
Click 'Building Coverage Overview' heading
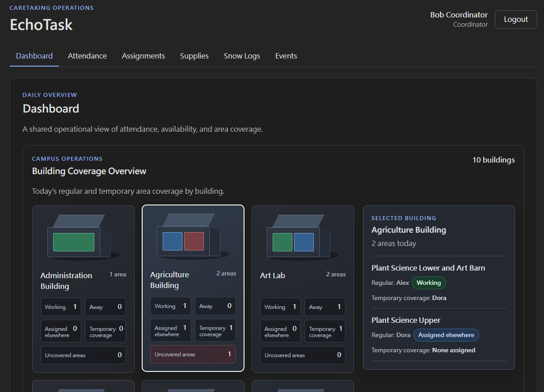pos(89,171)
